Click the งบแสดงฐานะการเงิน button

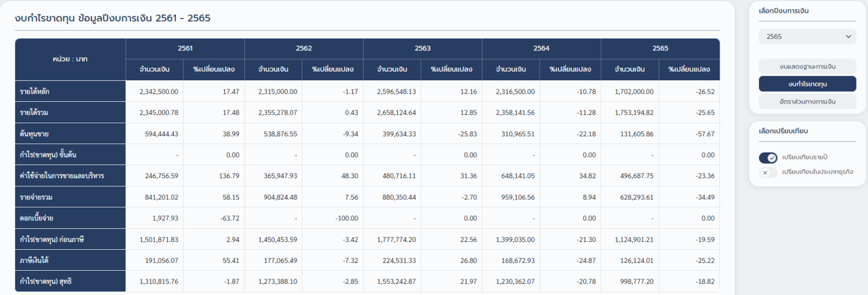[807, 67]
